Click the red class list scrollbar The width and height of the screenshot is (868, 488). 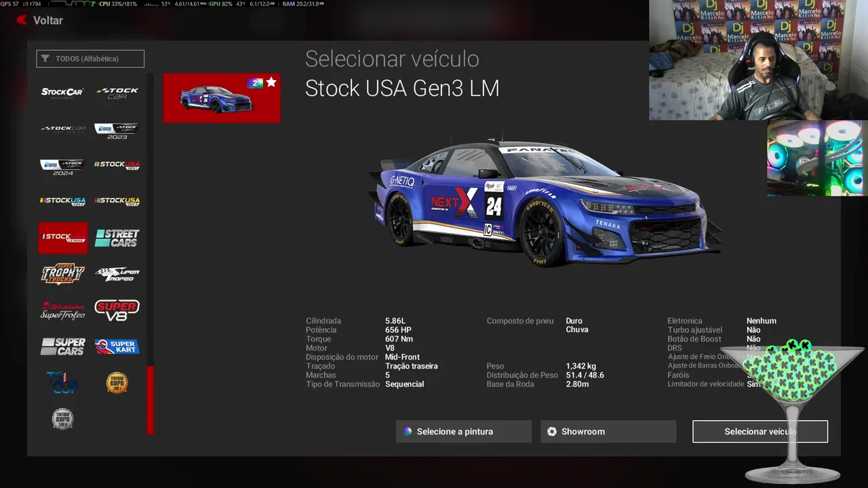click(151, 400)
